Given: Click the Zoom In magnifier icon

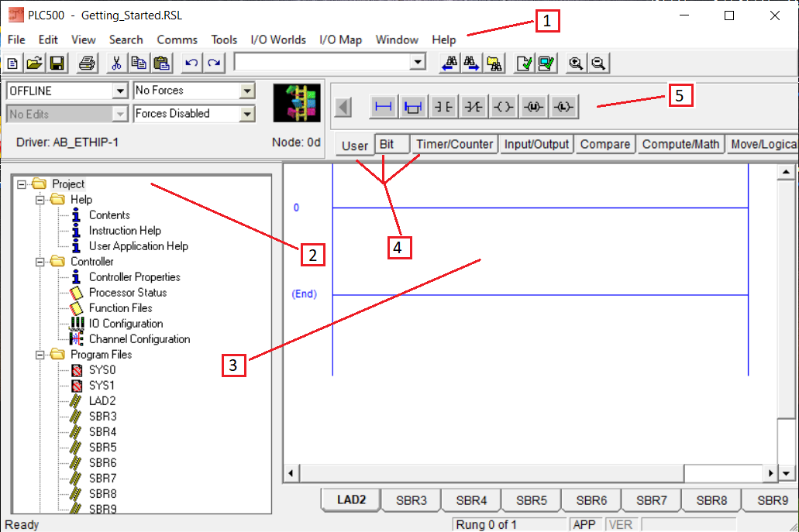Looking at the screenshot, I should pyautogui.click(x=576, y=63).
